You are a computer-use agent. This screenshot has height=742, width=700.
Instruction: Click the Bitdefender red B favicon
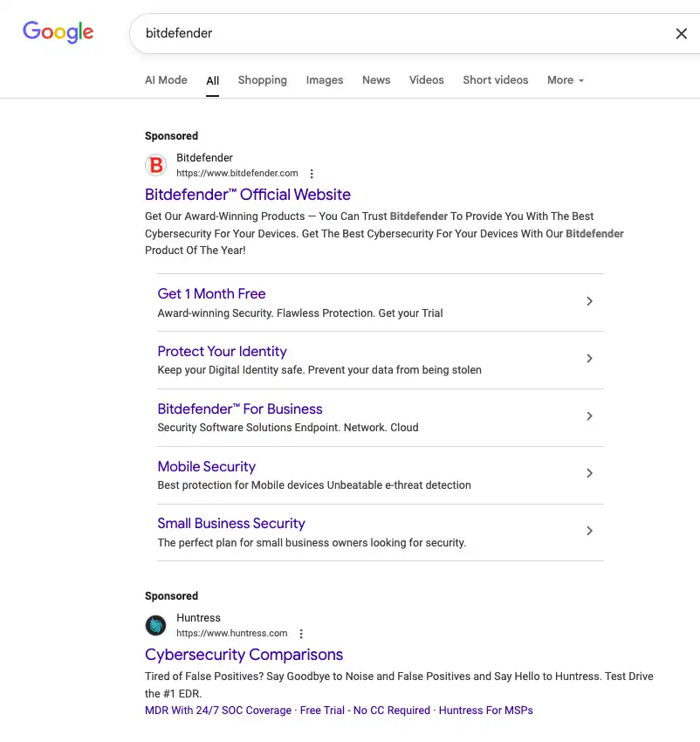155,165
